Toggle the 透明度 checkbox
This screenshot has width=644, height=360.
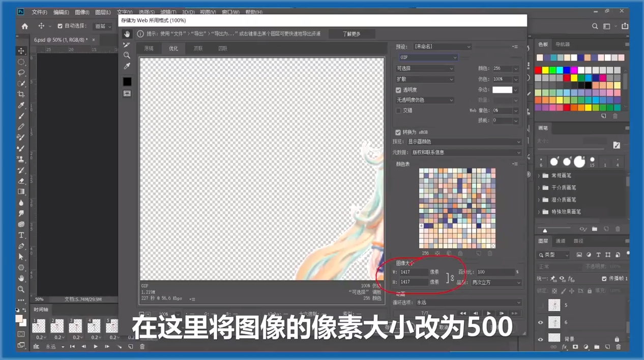pos(398,90)
